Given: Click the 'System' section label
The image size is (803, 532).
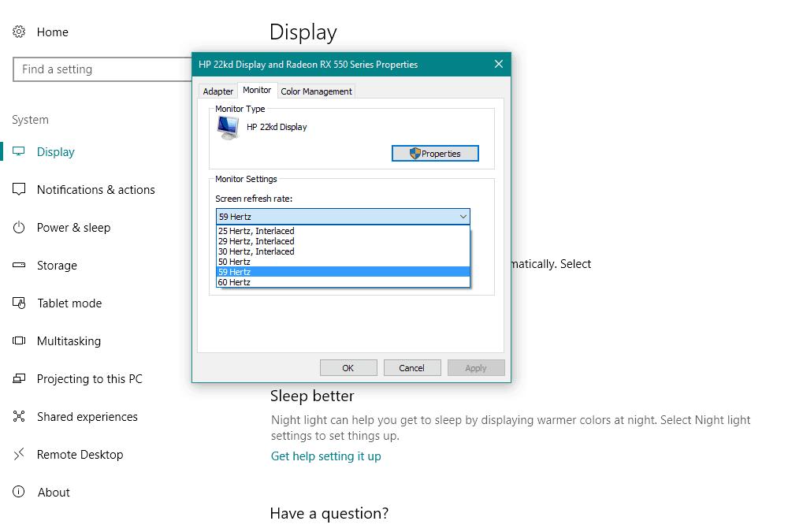Looking at the screenshot, I should (30, 120).
